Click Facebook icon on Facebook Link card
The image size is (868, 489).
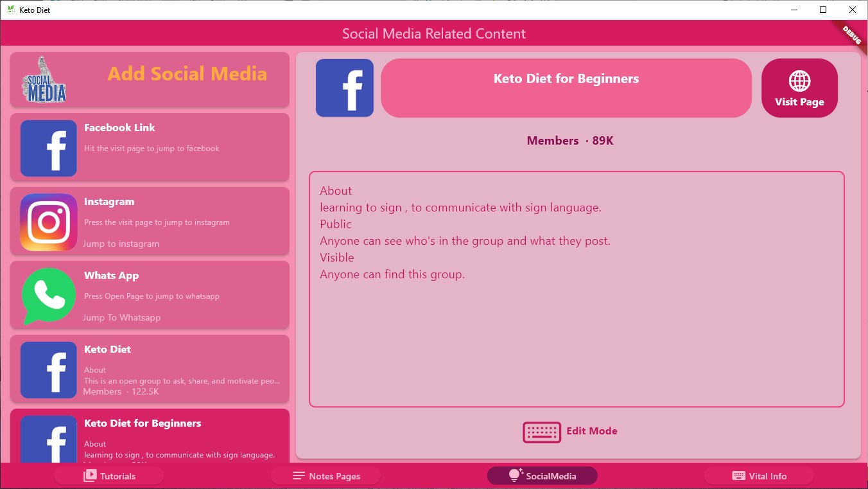[x=49, y=148]
